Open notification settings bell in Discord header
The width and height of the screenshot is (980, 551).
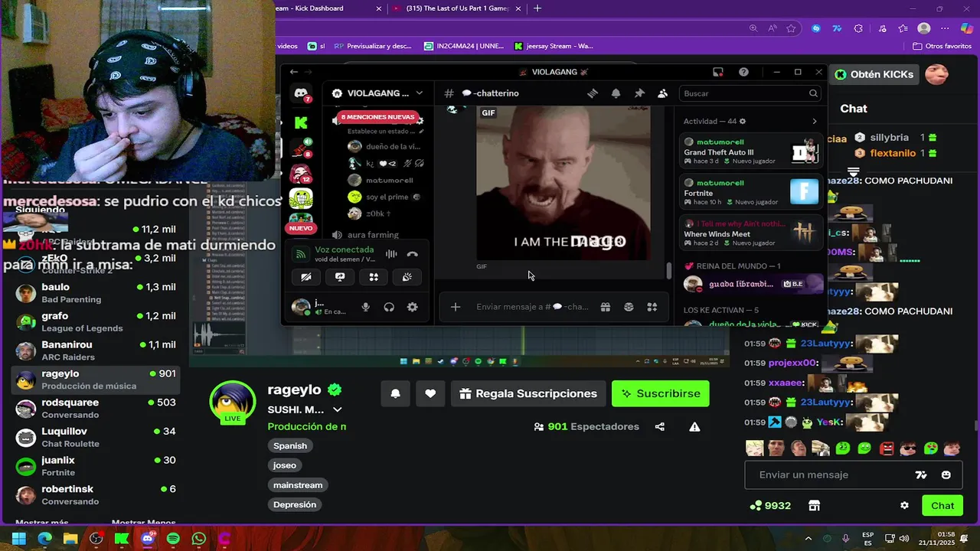616,93
